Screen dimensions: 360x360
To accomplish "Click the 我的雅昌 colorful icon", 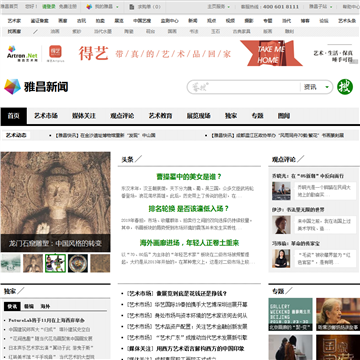I will (89, 7).
